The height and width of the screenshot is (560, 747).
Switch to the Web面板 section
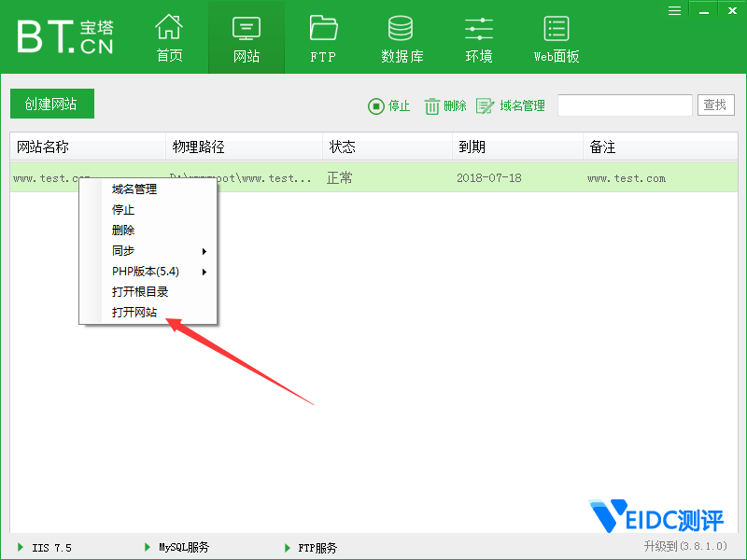[557, 38]
